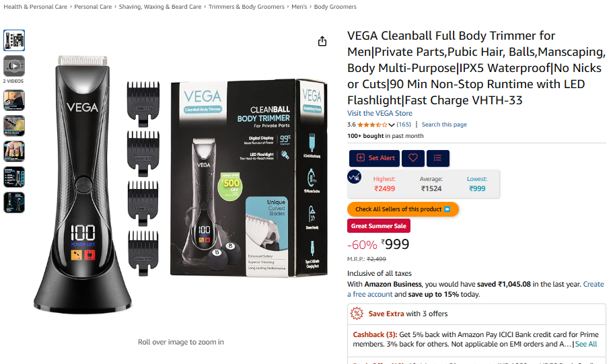Screen dimensions: 613x364
Task: Add product to wishlist with heart icon
Action: tap(413, 158)
